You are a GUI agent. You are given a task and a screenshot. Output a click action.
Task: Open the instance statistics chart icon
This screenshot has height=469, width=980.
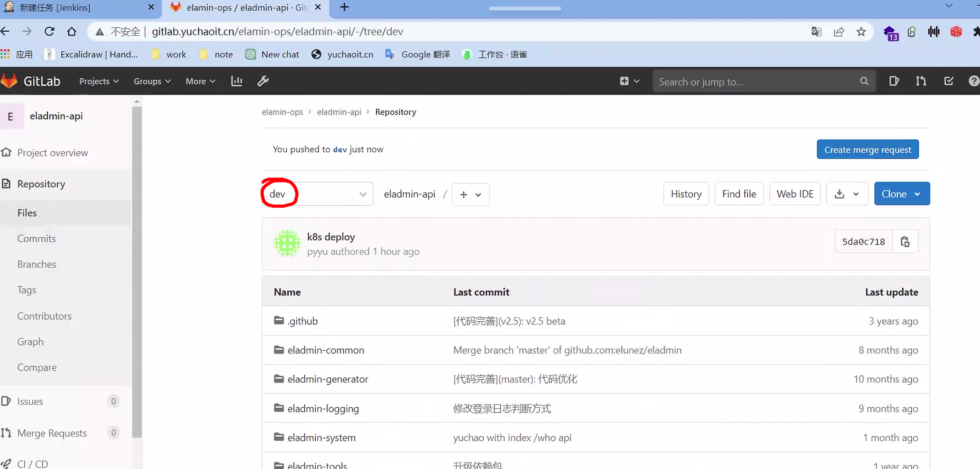click(x=236, y=81)
